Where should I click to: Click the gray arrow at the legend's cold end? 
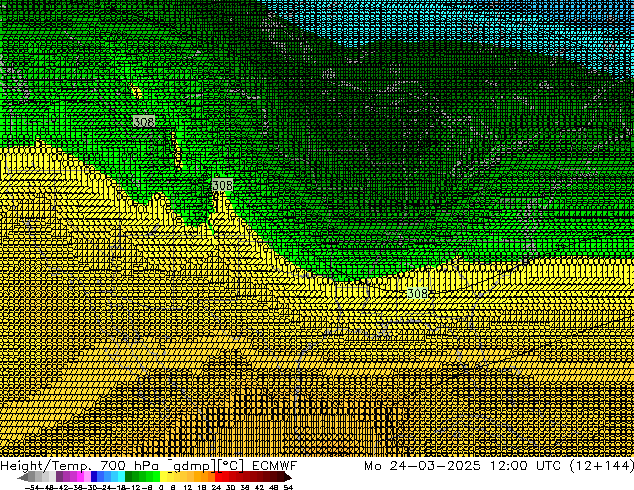tap(23, 477)
